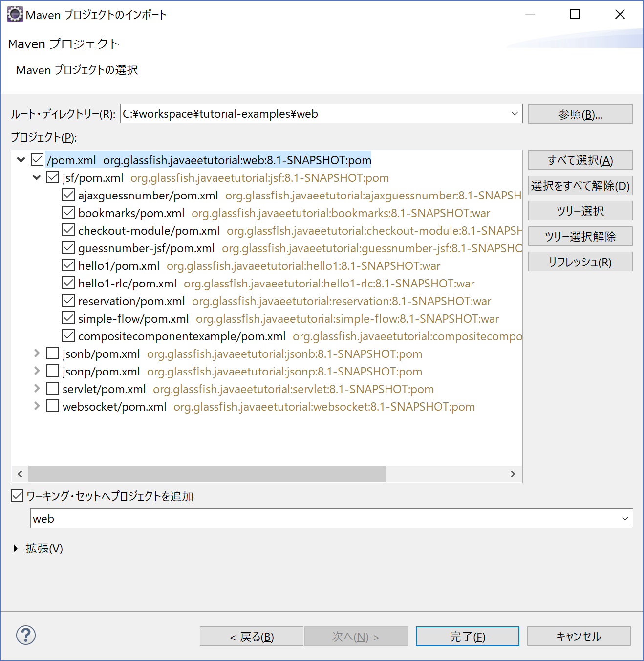
Task: Open the working set dropdown arrow
Action: (625, 518)
